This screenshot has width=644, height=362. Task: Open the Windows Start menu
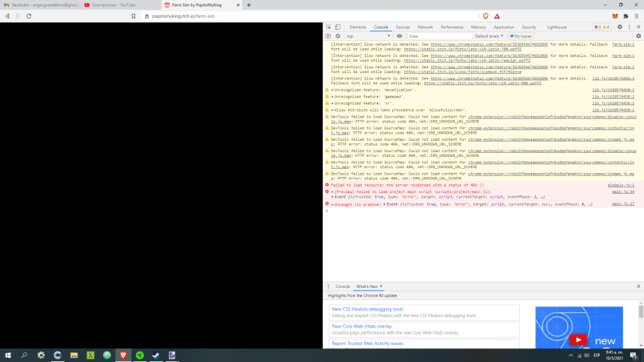(8, 356)
